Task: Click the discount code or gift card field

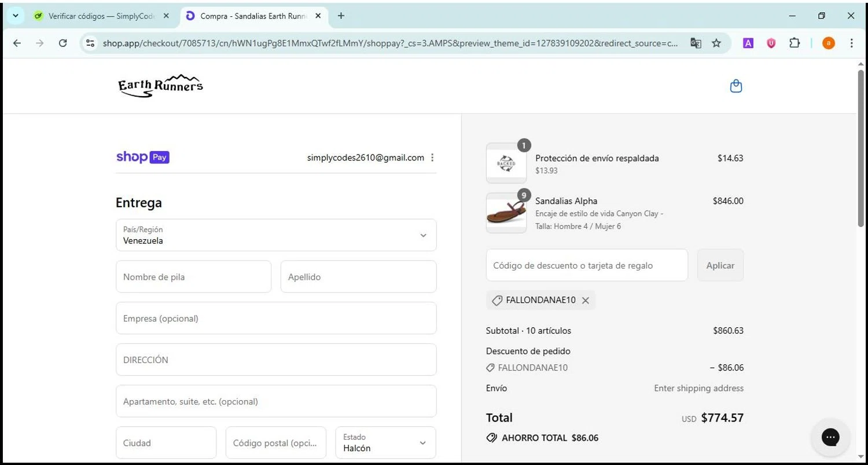Action: tap(587, 265)
